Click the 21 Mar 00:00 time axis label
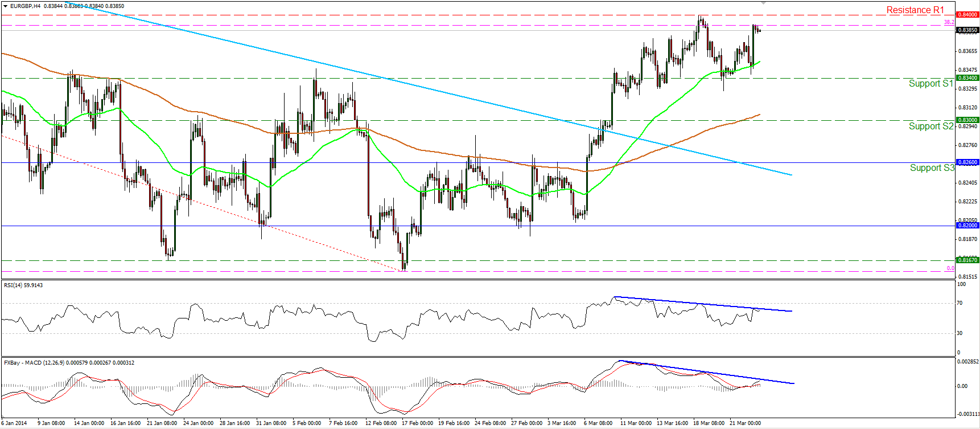 coord(745,423)
